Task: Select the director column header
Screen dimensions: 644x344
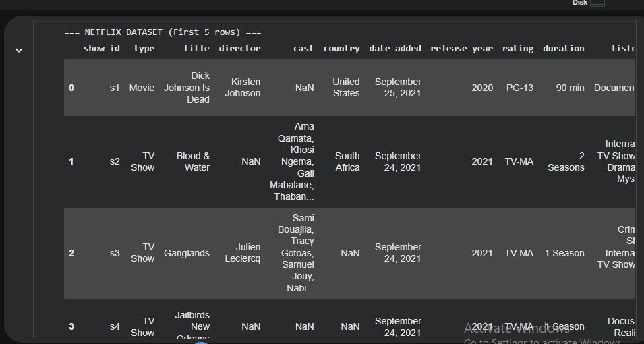Action: click(239, 48)
